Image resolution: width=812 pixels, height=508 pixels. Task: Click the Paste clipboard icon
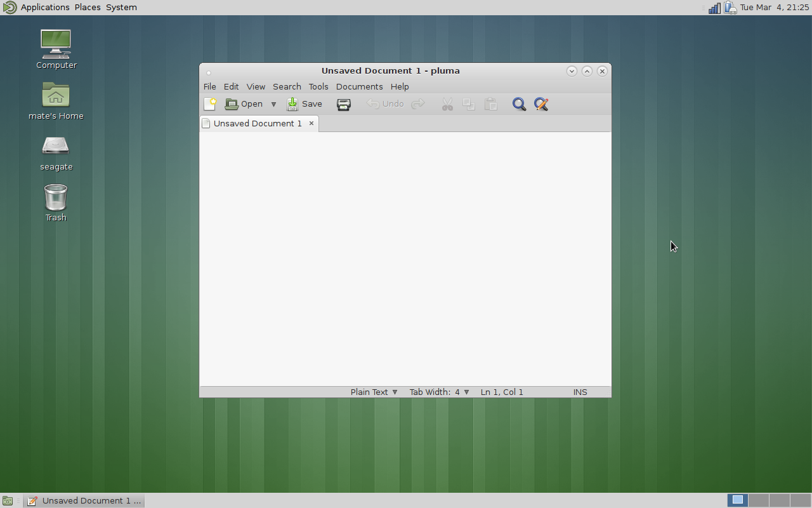pyautogui.click(x=490, y=104)
